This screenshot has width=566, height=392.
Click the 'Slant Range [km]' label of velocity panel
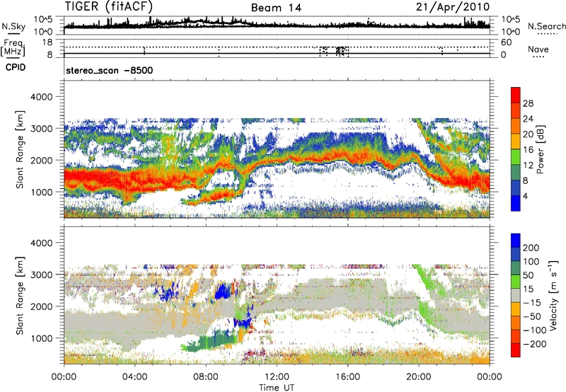click(x=20, y=296)
